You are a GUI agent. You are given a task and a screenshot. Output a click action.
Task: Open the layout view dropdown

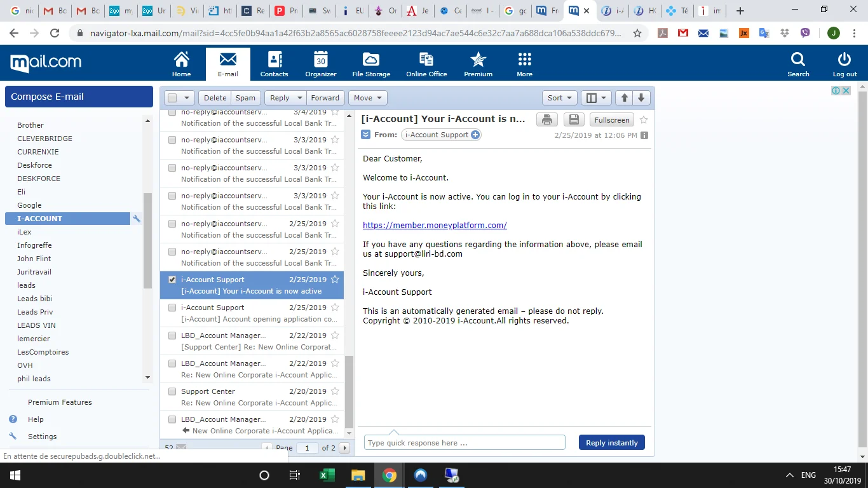(597, 98)
